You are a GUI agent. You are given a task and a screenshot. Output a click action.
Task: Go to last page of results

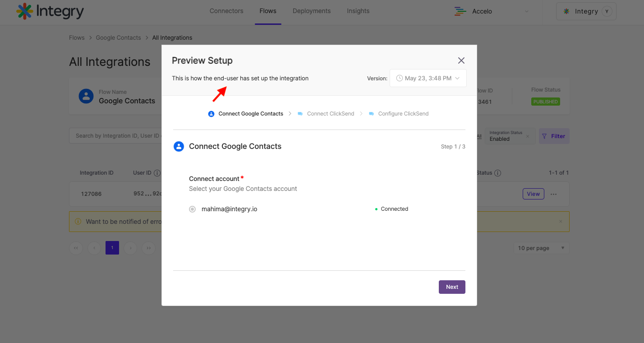pyautogui.click(x=148, y=248)
